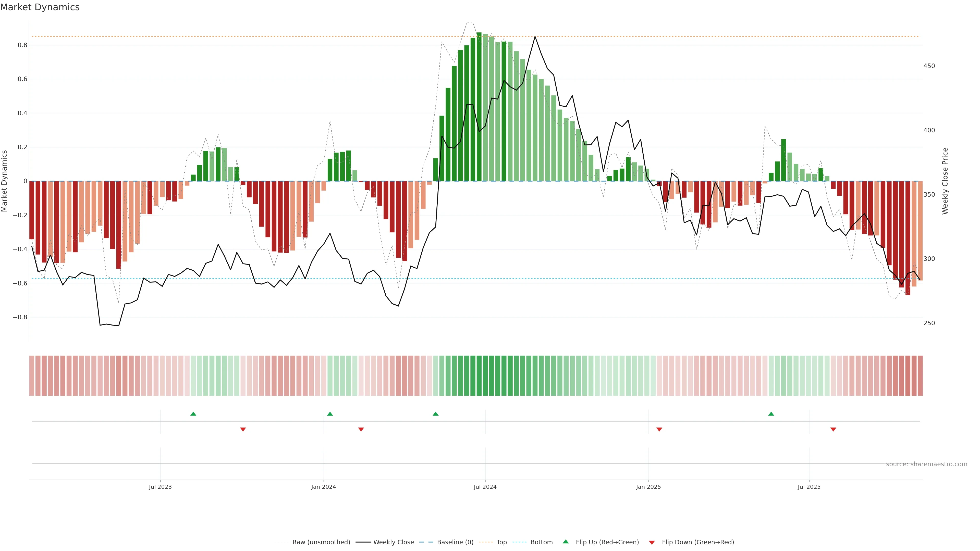Toggle the Weekly Close legend entry
This screenshot has width=980, height=551.
pyautogui.click(x=393, y=542)
